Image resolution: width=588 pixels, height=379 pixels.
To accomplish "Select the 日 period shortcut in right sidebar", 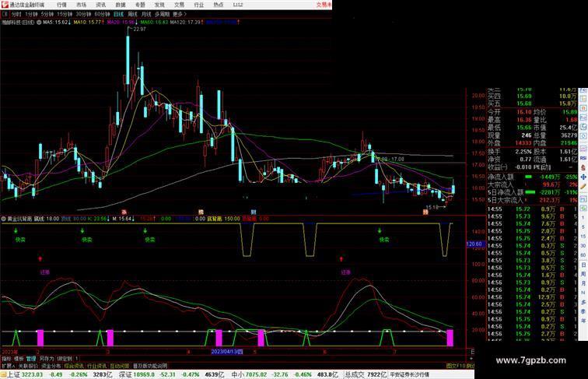I will (x=583, y=265).
